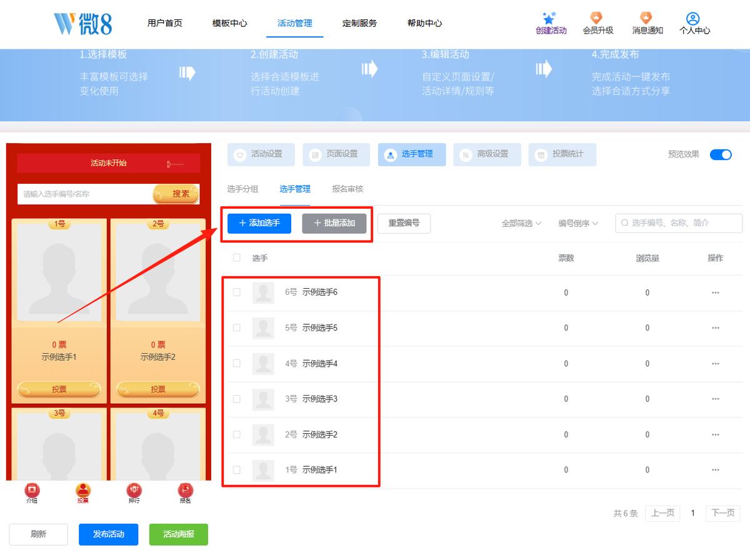The image size is (750, 560).
Task: Open the 投票统计 tab
Action: [x=562, y=154]
